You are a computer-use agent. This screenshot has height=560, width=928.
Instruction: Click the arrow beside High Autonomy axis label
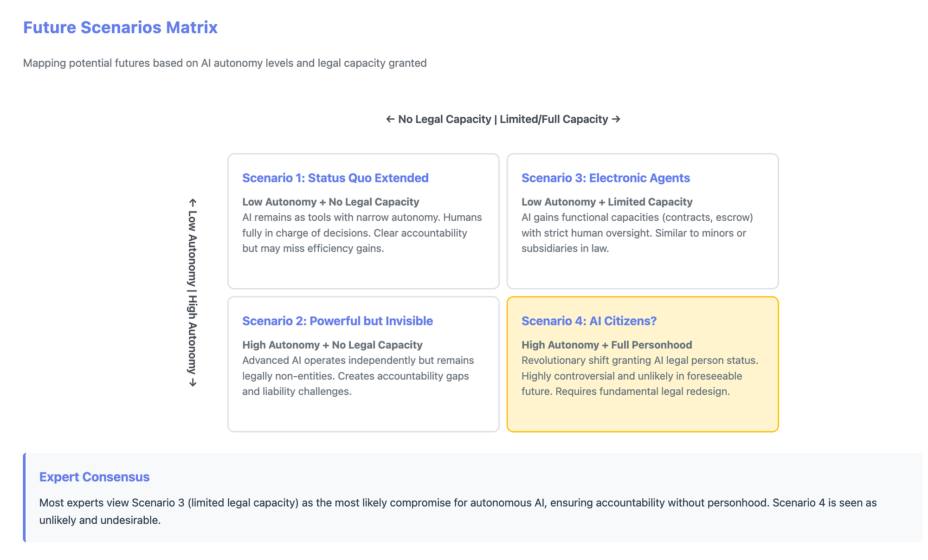[193, 383]
